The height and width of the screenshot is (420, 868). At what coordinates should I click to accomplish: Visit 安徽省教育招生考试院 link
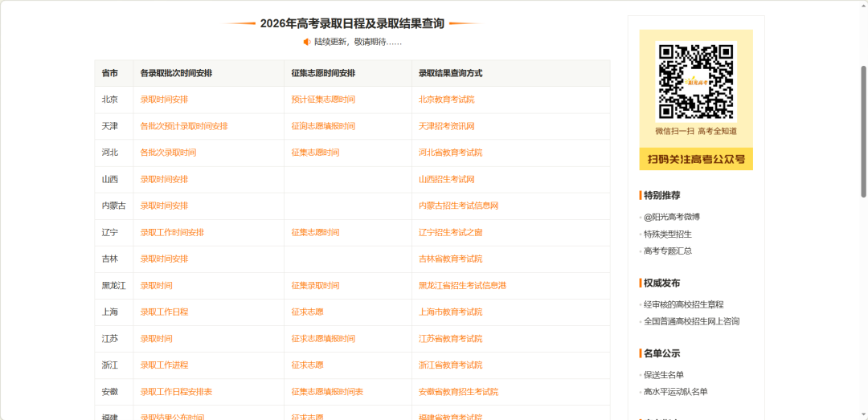459,392
